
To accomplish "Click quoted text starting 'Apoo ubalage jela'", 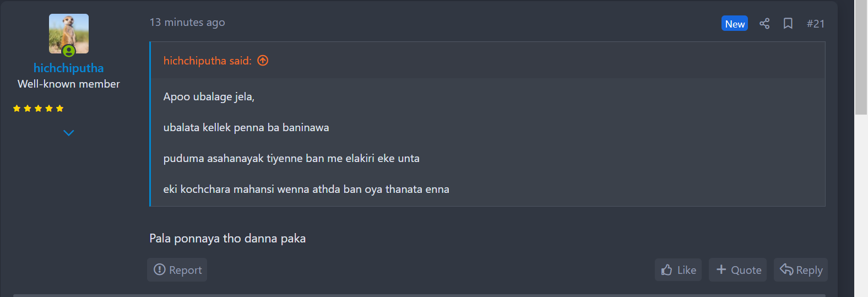I will pyautogui.click(x=209, y=96).
